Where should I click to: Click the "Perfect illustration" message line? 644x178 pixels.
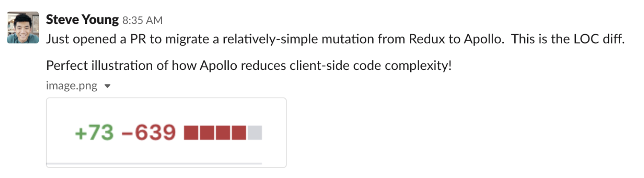tap(248, 66)
